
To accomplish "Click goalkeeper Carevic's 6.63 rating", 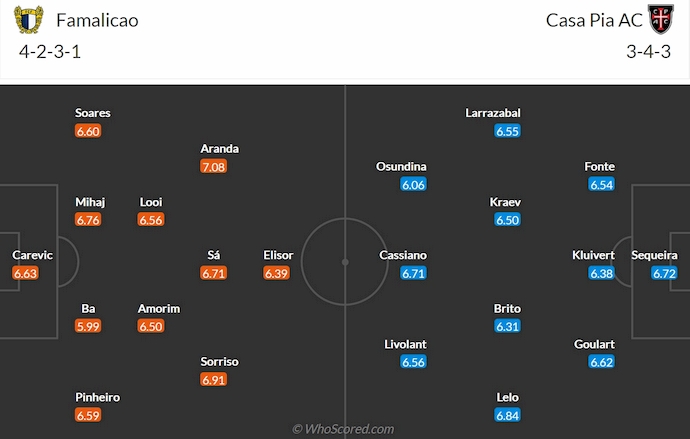I will tap(26, 273).
